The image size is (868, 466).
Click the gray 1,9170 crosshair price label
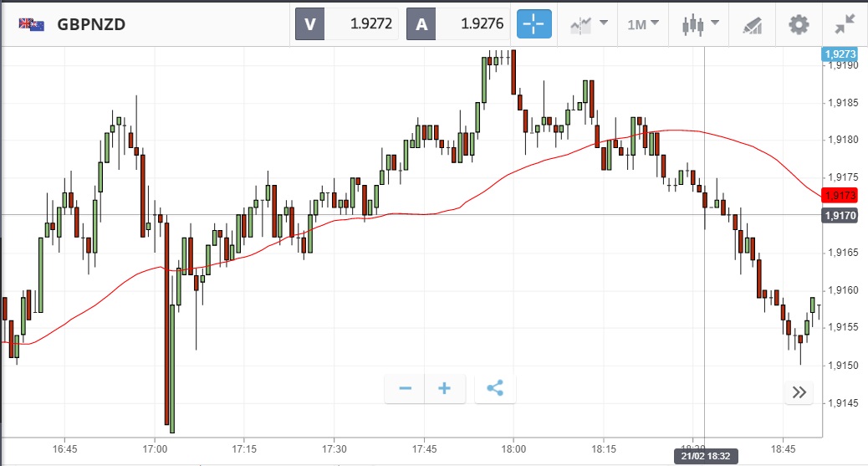pyautogui.click(x=839, y=216)
